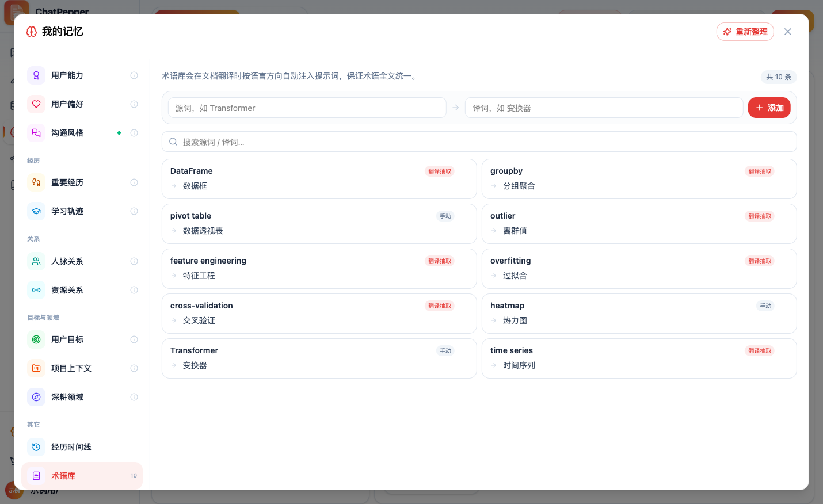Show info for 用户目标

[134, 339]
